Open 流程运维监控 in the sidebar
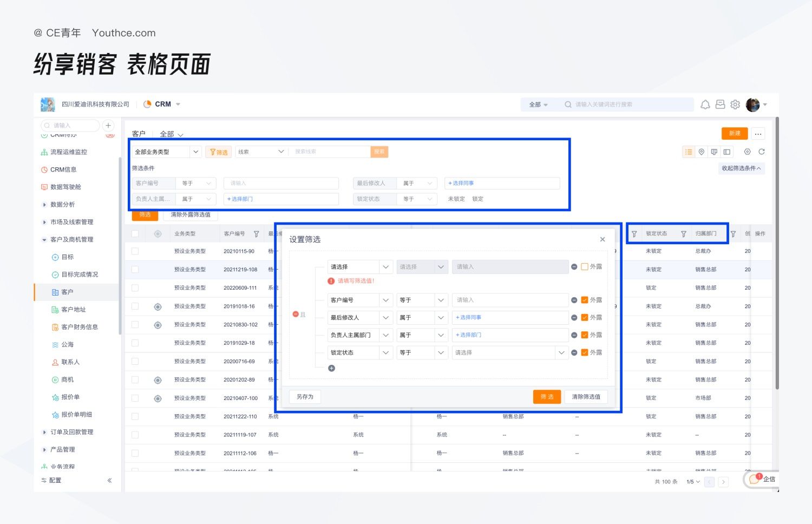This screenshot has width=812, height=524. coord(68,152)
